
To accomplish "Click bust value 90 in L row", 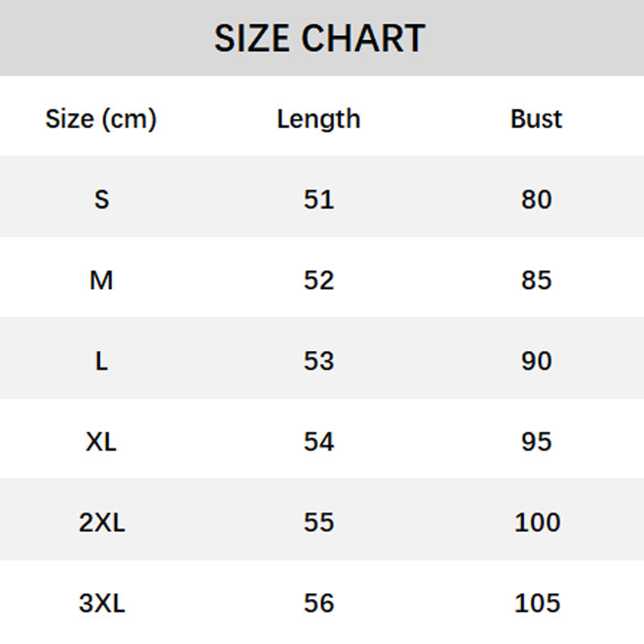I will (536, 361).
